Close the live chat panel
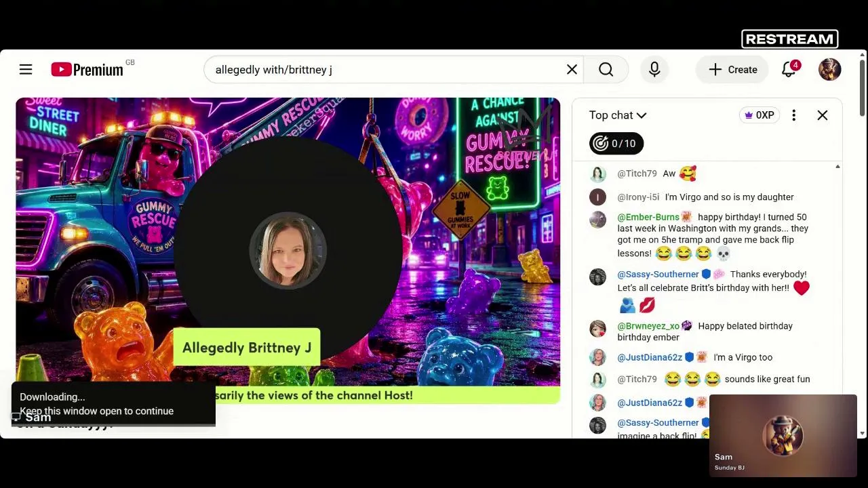The width and height of the screenshot is (868, 488). [822, 115]
